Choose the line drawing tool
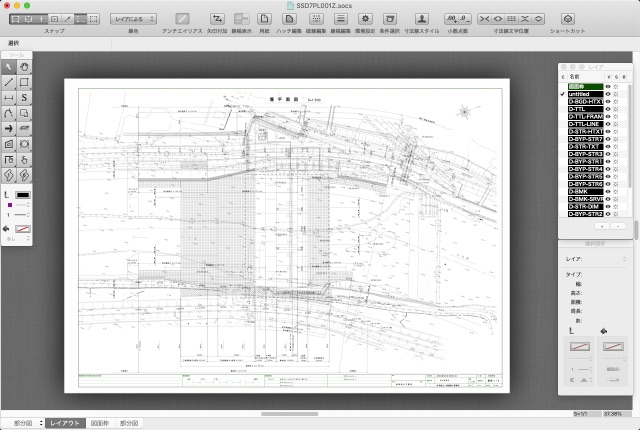The height and width of the screenshot is (430, 640). pos(9,82)
